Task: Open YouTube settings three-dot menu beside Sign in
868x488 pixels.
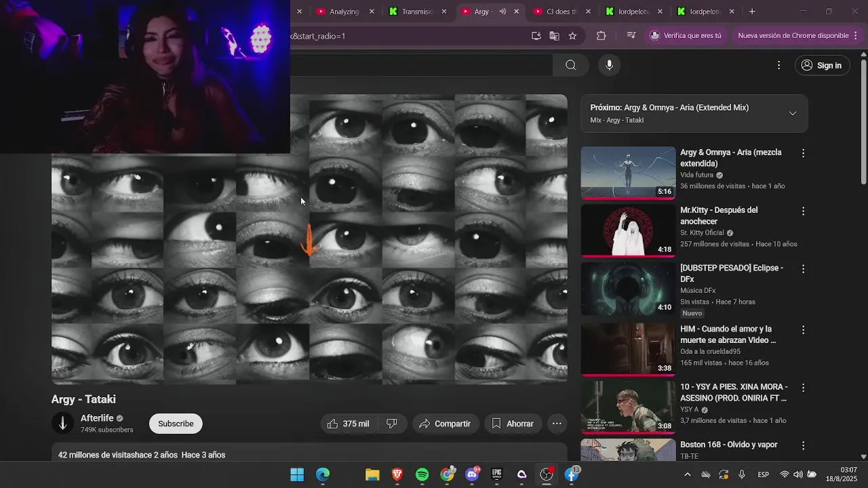Action: pyautogui.click(x=778, y=65)
